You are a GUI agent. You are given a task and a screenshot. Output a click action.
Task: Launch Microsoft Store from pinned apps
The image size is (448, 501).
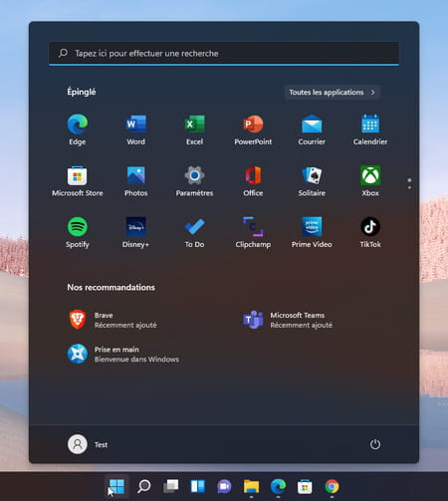click(x=78, y=181)
